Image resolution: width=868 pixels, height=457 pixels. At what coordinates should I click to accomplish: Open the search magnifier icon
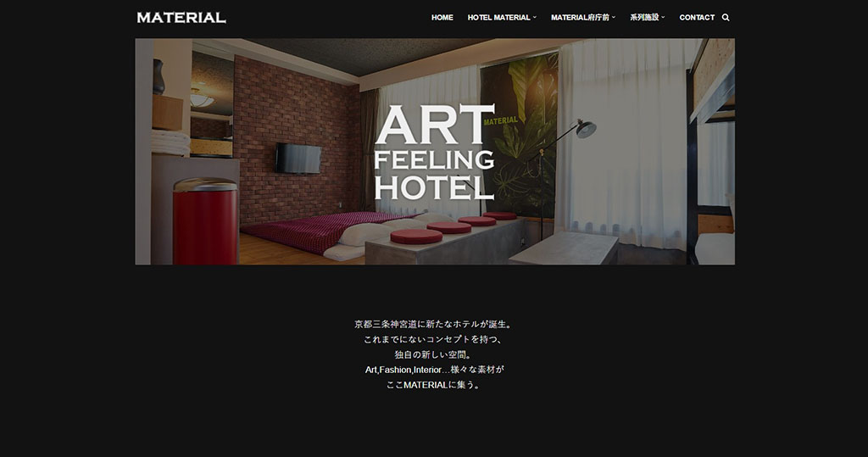click(x=726, y=18)
